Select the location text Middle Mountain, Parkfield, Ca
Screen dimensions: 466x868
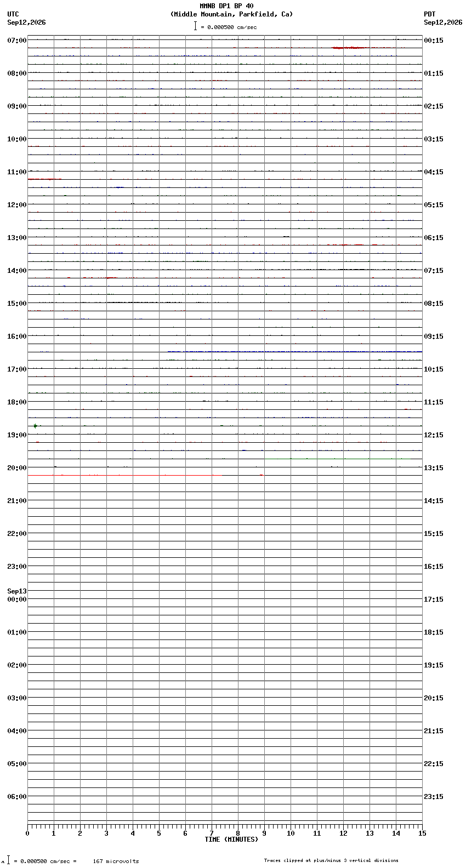click(231, 14)
